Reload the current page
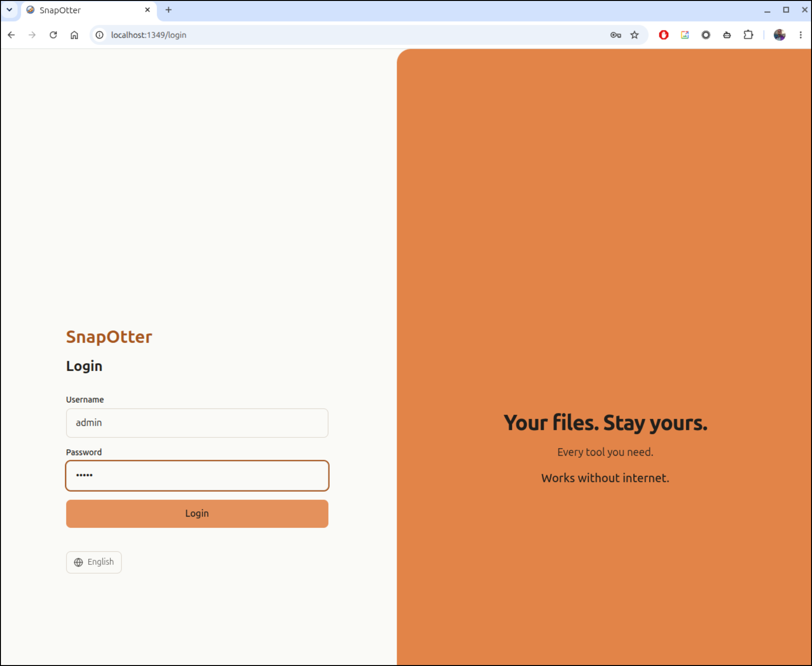 pyautogui.click(x=53, y=35)
